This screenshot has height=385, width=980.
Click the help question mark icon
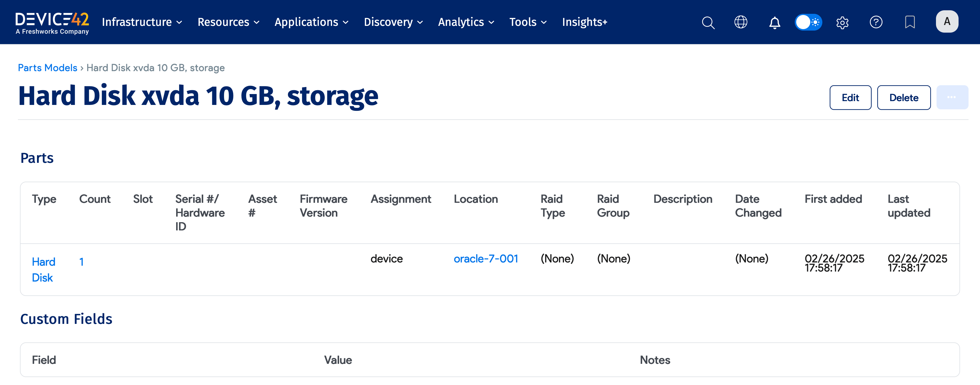pyautogui.click(x=876, y=22)
